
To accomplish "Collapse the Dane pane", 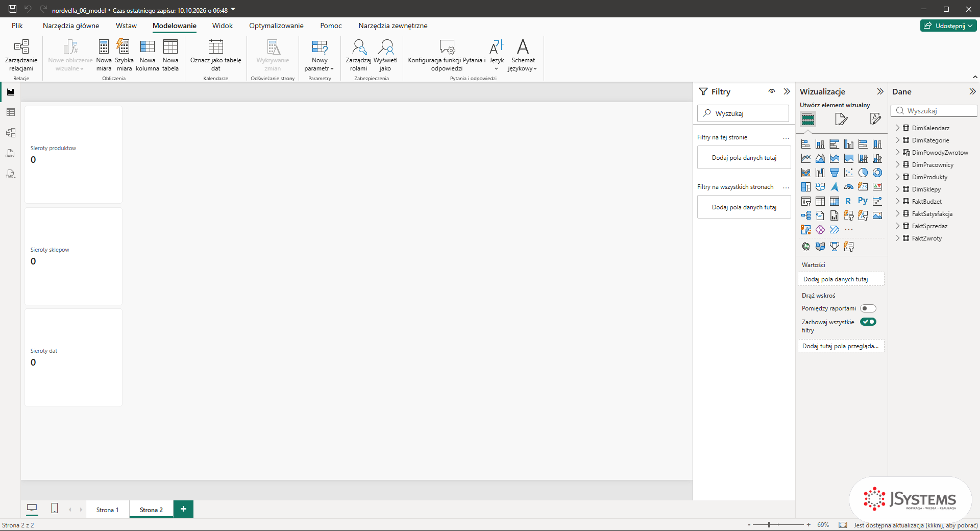I will 972,91.
